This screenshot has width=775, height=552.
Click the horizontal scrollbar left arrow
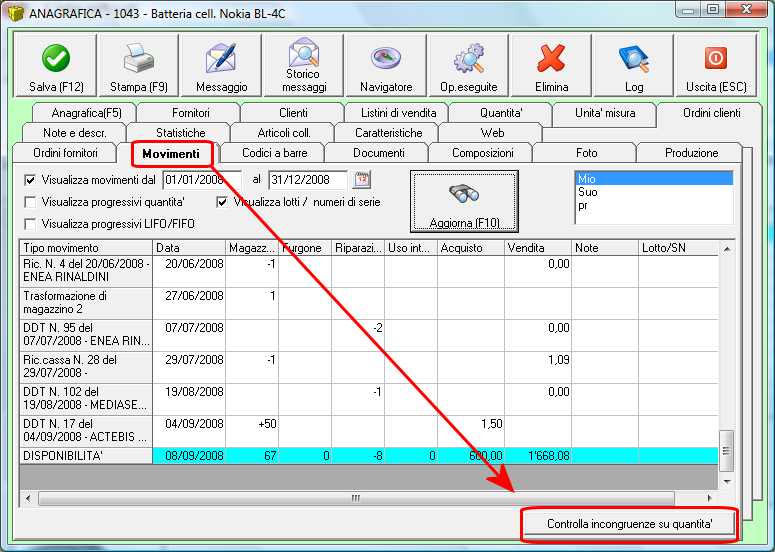click(x=28, y=498)
